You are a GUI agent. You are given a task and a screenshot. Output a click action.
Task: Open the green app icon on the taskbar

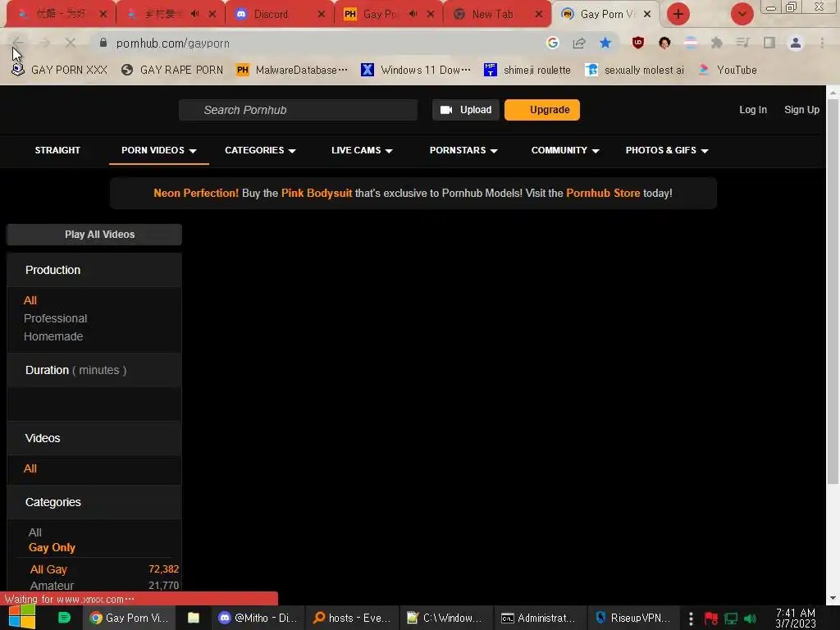(64, 618)
